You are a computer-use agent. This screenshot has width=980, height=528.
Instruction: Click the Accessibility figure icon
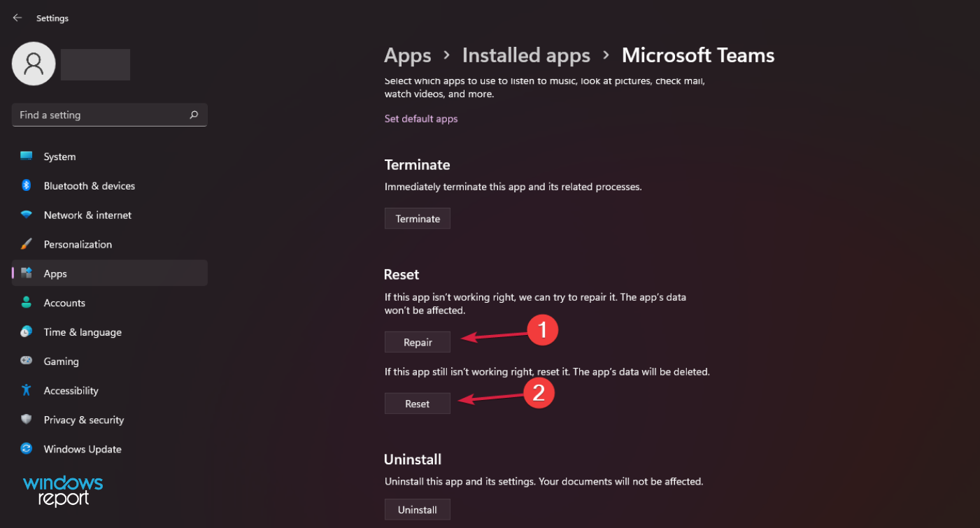[x=27, y=390]
